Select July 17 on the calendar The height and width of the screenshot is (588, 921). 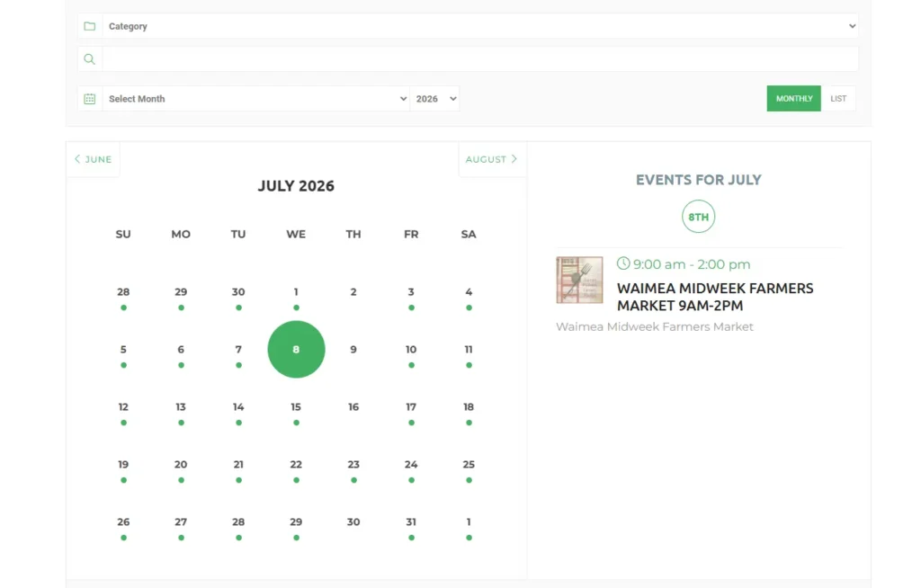click(x=411, y=407)
